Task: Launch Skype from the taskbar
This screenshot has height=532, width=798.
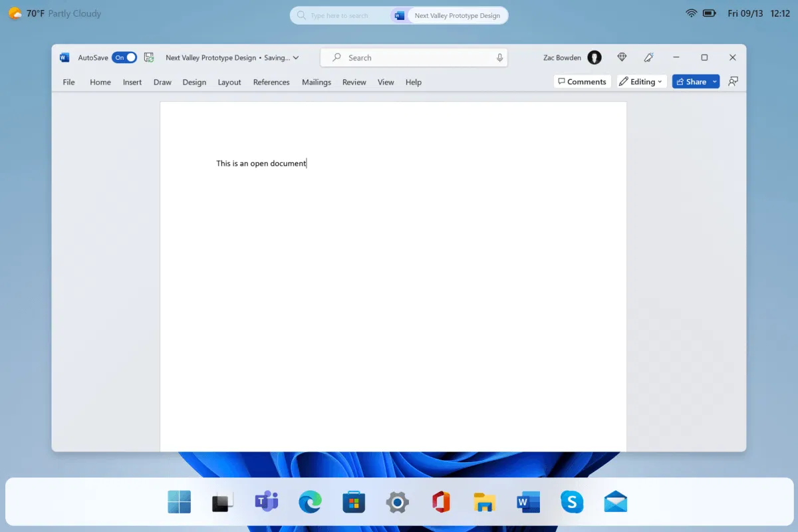Action: pyautogui.click(x=572, y=502)
